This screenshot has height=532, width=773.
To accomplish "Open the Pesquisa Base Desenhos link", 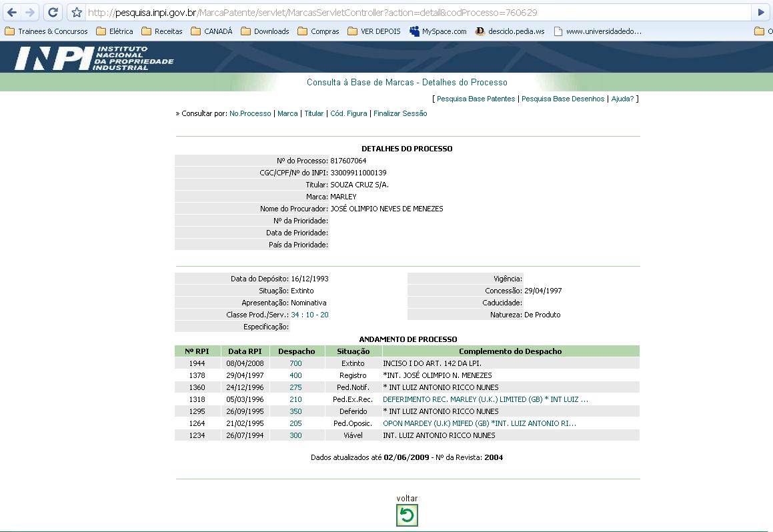I will pyautogui.click(x=563, y=99).
